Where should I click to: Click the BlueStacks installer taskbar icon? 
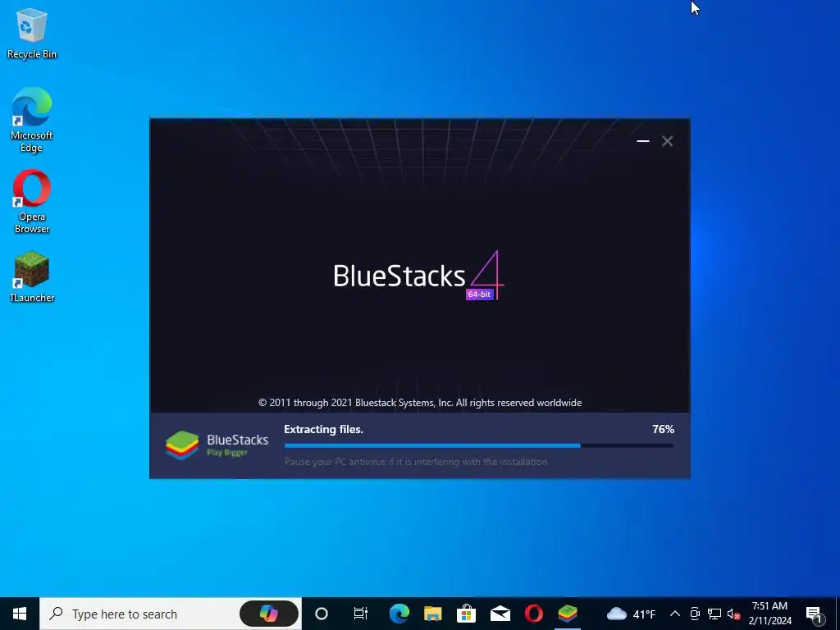568,614
